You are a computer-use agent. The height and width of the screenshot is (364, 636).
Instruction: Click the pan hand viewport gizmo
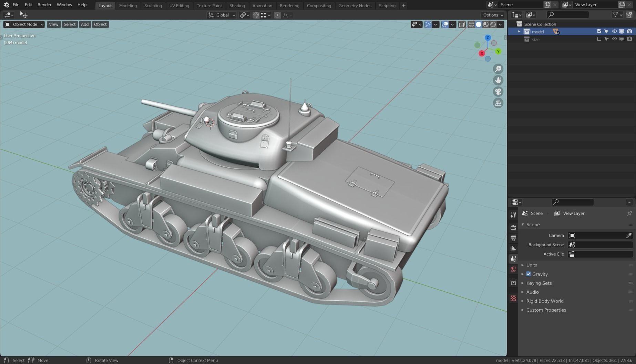coord(498,80)
